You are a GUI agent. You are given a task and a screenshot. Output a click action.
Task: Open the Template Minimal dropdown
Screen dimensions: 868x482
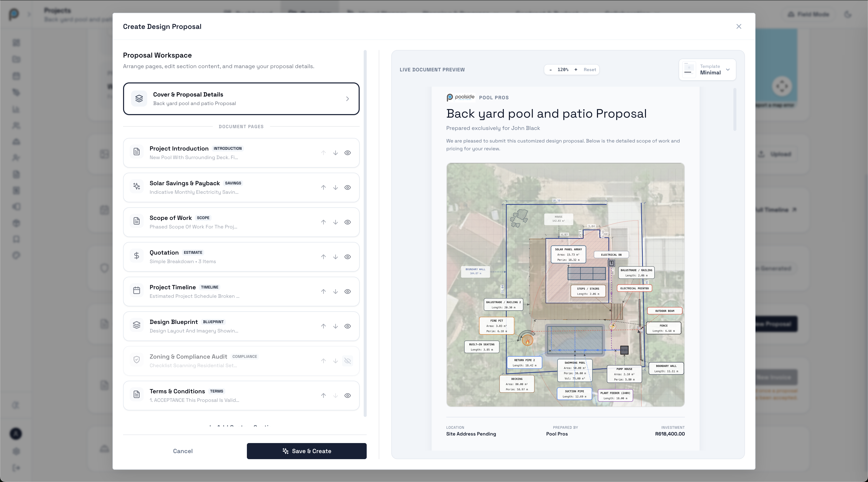707,69
